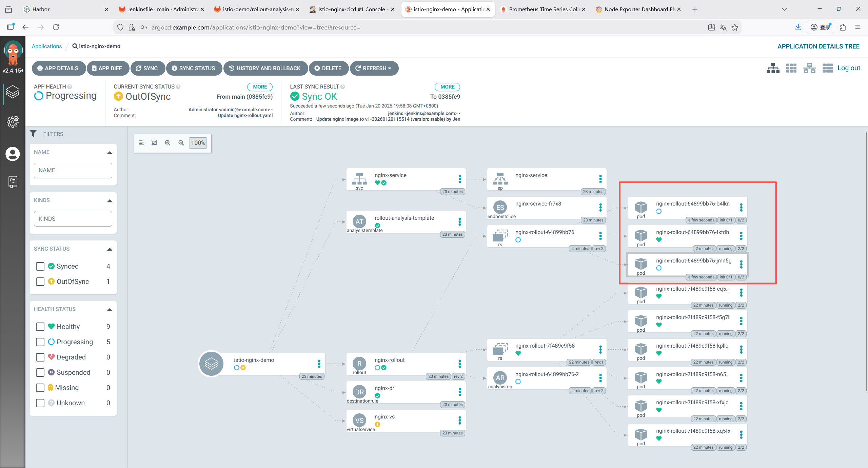Switch to the list view icon
Screen dimensions: 868x468
pyautogui.click(x=827, y=68)
